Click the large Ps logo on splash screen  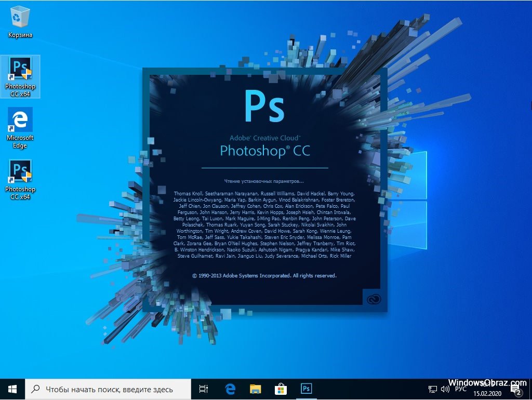pyautogui.click(x=264, y=106)
